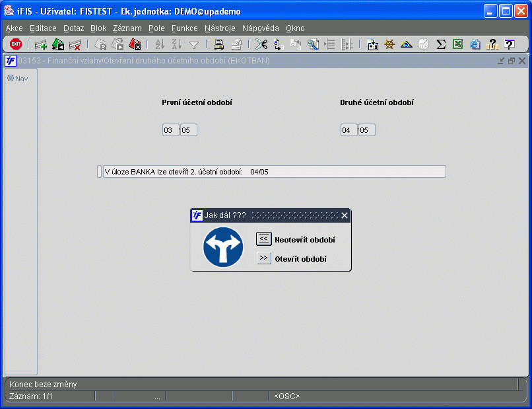Click the Konec beze změny status message
This screenshot has height=409, width=532.
(43, 384)
